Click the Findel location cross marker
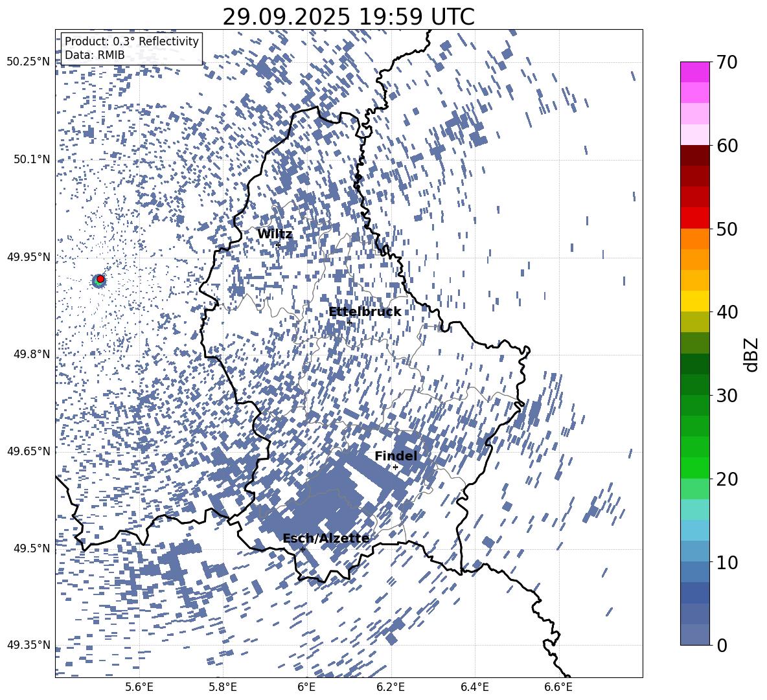767x700 pixels. [395, 468]
